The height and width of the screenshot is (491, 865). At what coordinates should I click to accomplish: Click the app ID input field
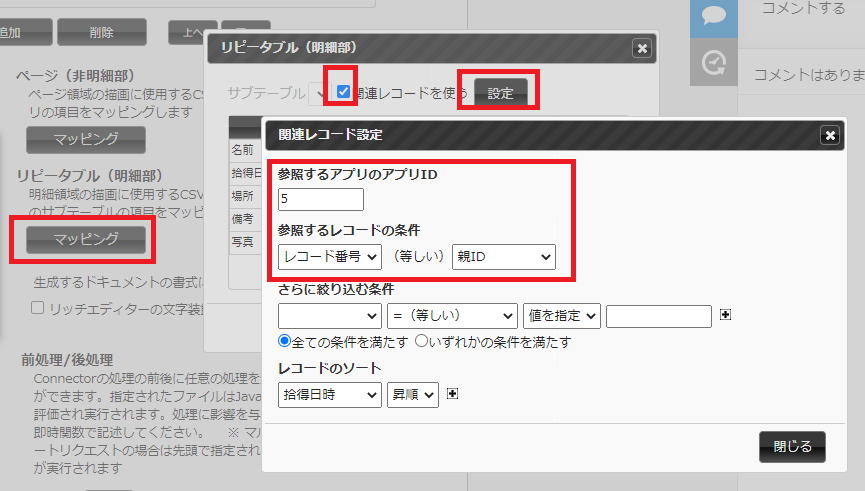320,199
